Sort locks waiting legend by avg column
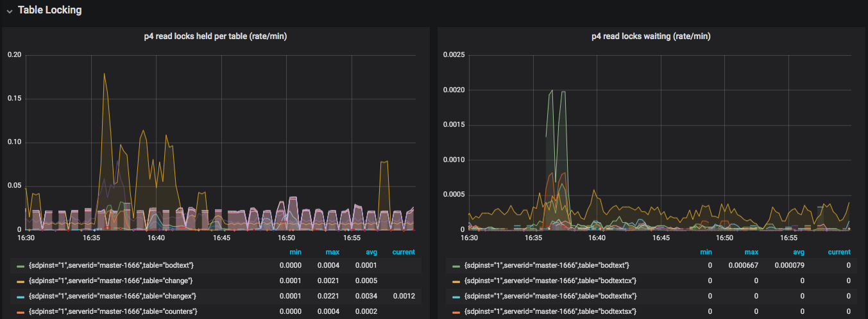Screen dimensions: 868x319 click(798, 252)
